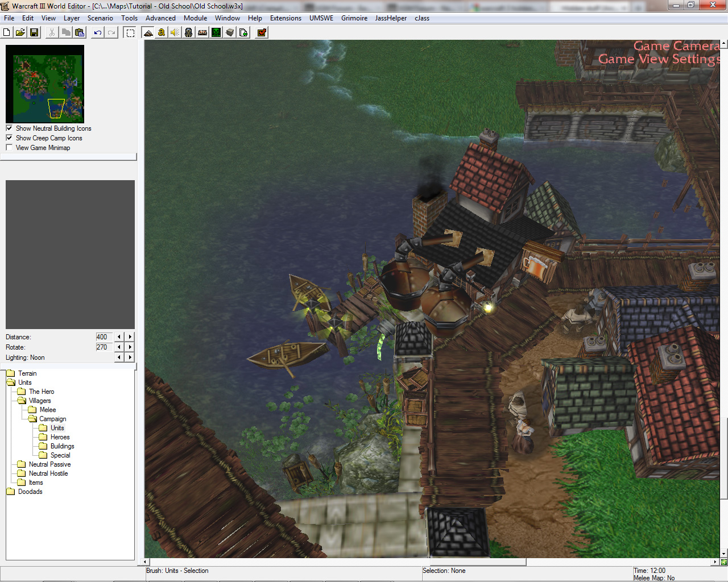Open a map using the folder toolbar icon
Viewport: 728px width, 582px height.
click(20, 32)
